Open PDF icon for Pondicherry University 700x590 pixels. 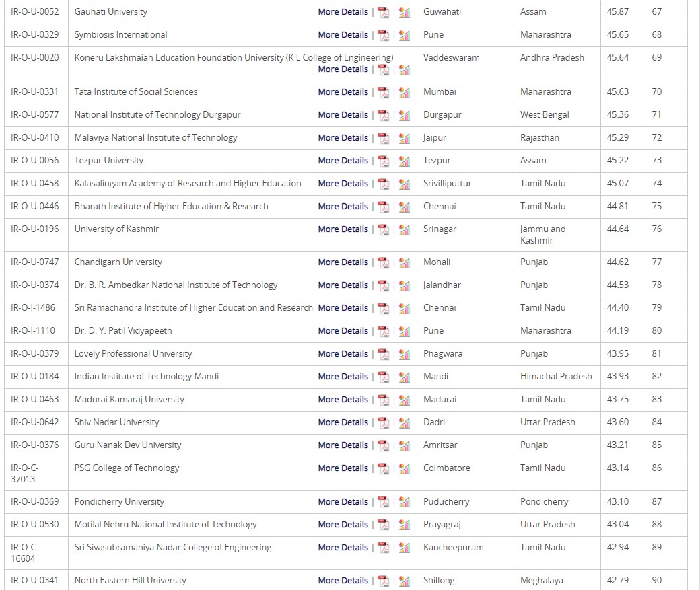point(383,502)
